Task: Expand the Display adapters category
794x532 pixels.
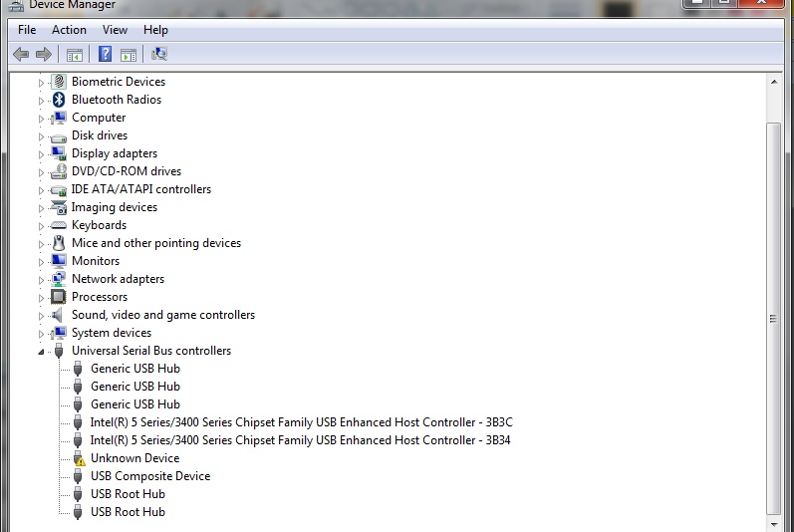Action: [41, 154]
